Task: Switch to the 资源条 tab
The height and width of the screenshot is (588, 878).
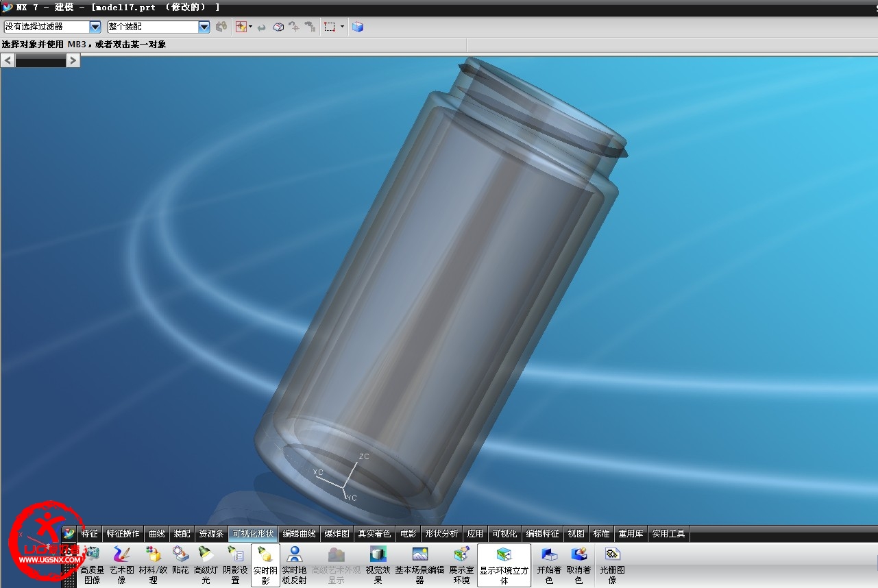Action: pyautogui.click(x=210, y=533)
